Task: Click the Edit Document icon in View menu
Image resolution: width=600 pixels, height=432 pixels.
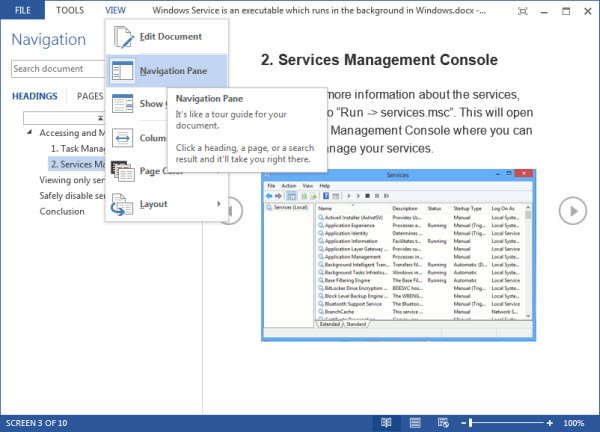Action: (123, 37)
